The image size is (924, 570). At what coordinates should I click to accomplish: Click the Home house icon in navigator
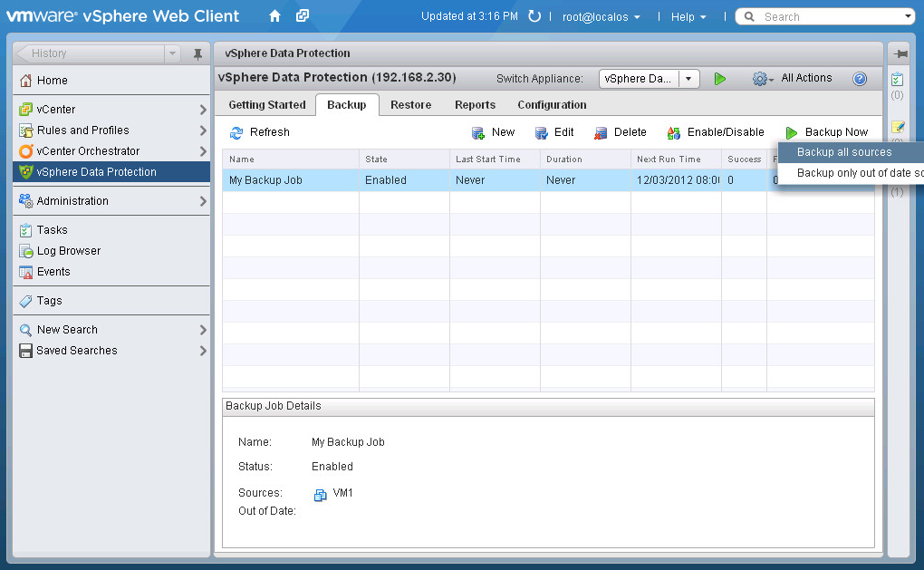pos(25,80)
